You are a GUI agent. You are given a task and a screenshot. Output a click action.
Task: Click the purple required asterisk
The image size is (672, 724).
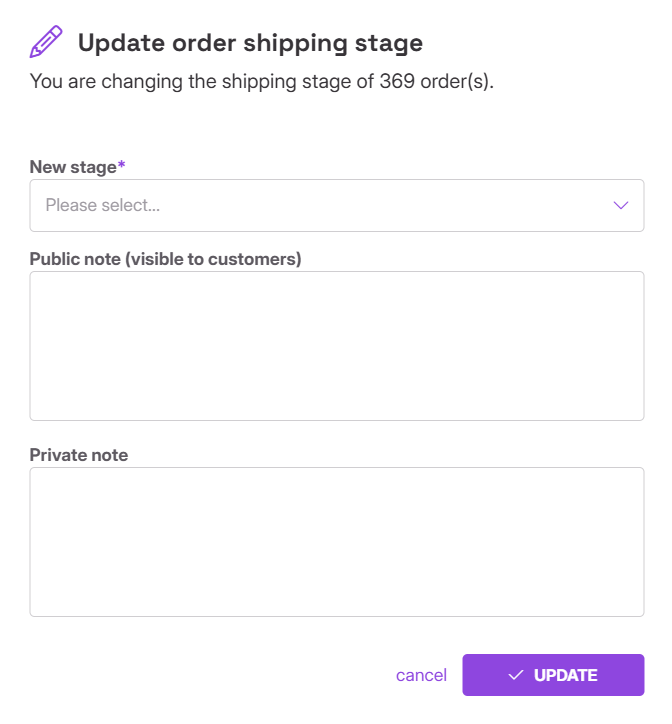tap(122, 165)
